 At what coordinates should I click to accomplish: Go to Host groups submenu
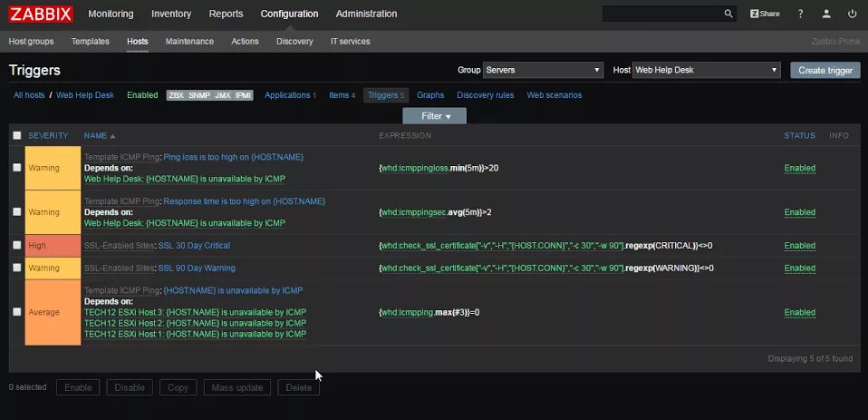click(31, 42)
